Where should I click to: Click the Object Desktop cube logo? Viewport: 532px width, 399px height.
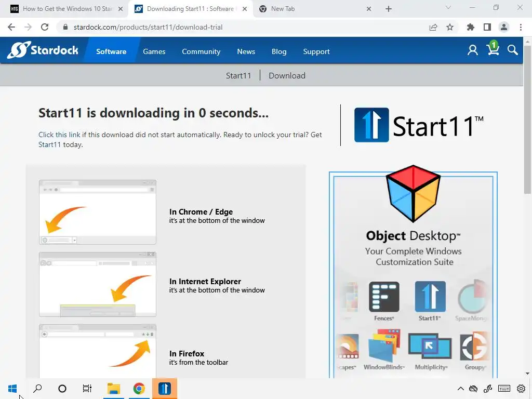pos(413,193)
